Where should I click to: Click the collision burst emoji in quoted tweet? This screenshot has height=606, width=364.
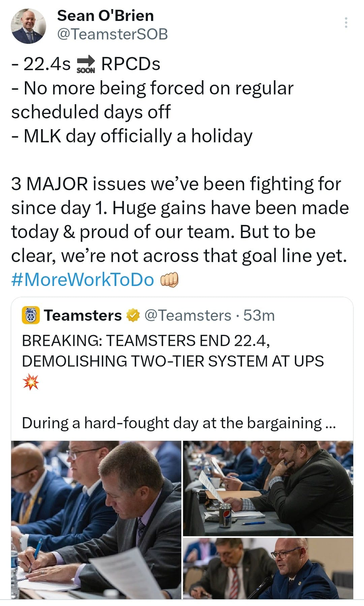click(31, 382)
